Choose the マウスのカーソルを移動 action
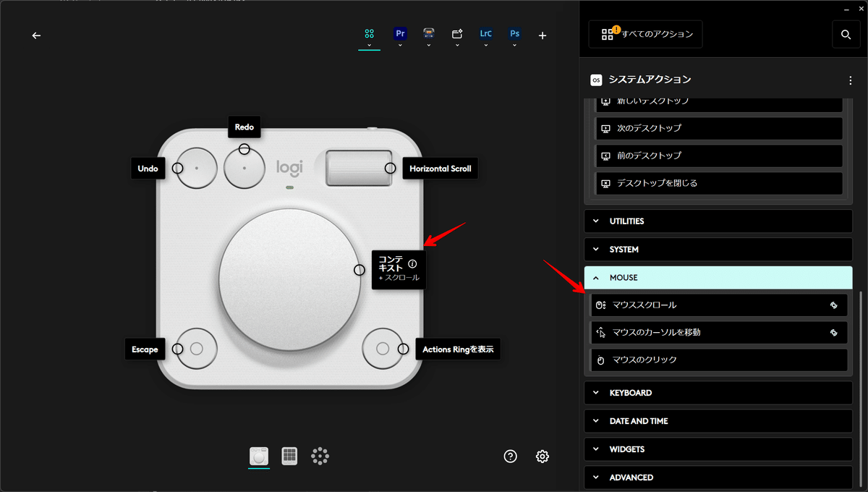The width and height of the screenshot is (868, 492). click(x=719, y=333)
